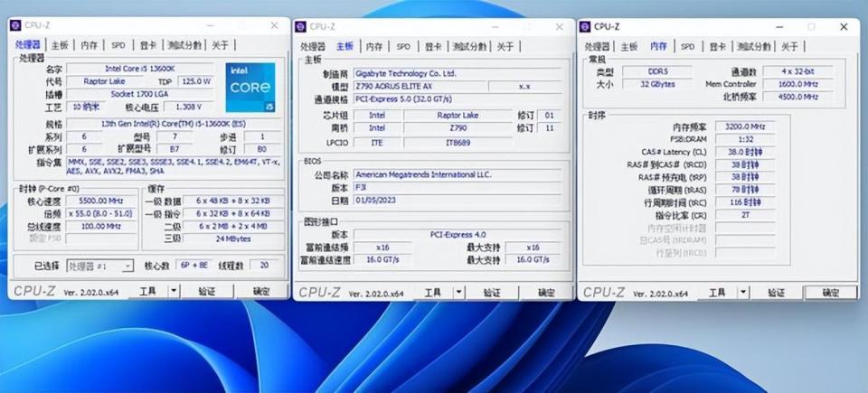Select SPD tab in the right window

click(x=687, y=46)
